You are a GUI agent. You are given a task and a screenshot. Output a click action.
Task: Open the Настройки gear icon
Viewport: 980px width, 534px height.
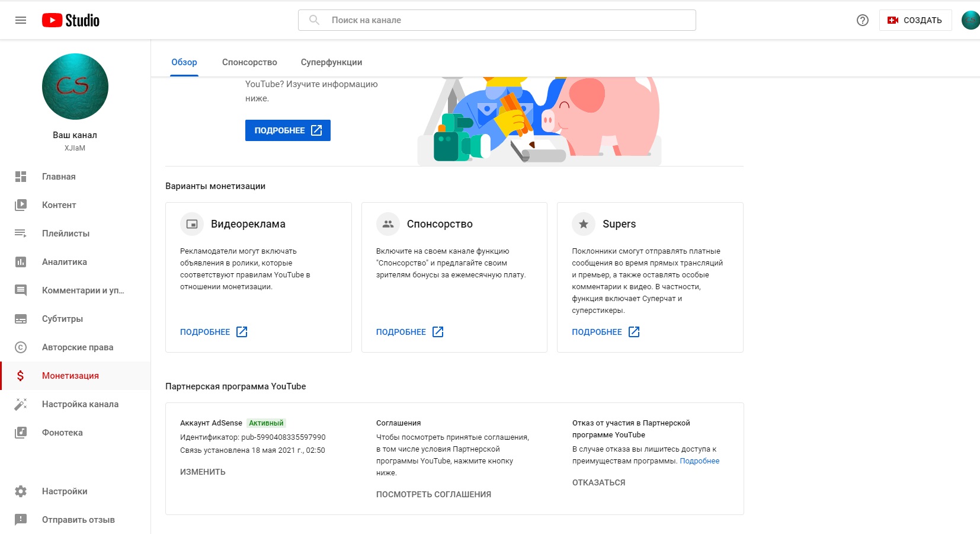21,491
